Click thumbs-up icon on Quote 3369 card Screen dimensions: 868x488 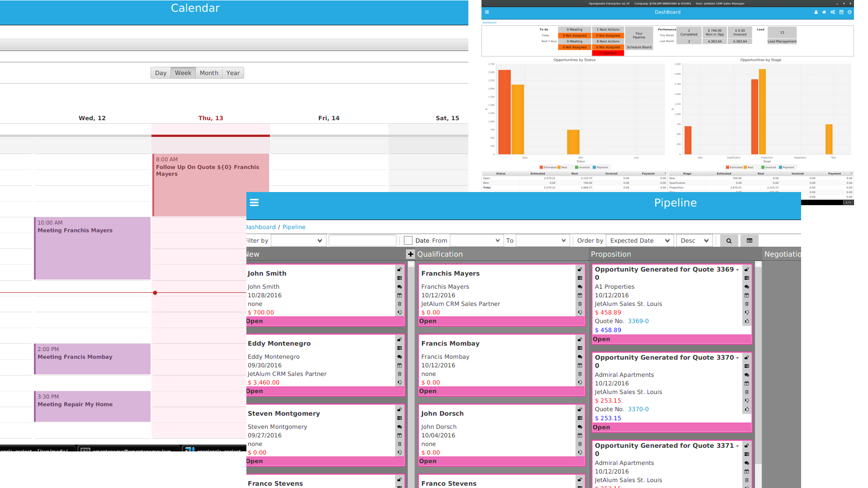click(747, 321)
